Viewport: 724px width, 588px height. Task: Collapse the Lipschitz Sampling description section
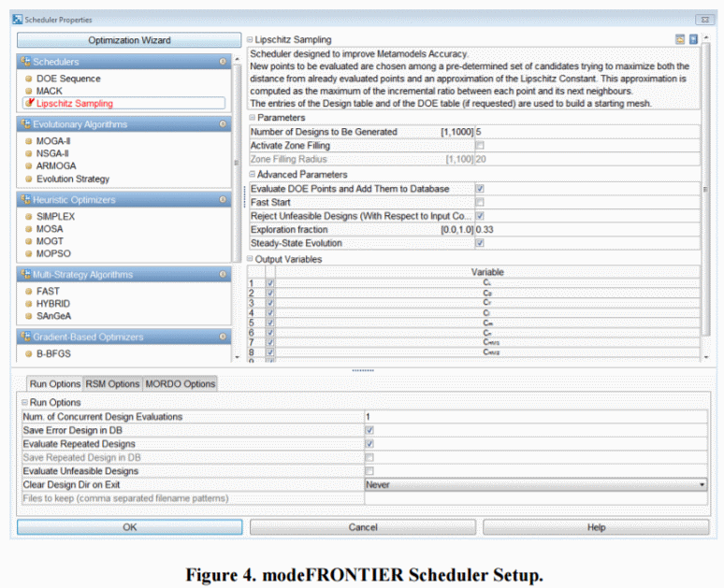(x=250, y=39)
